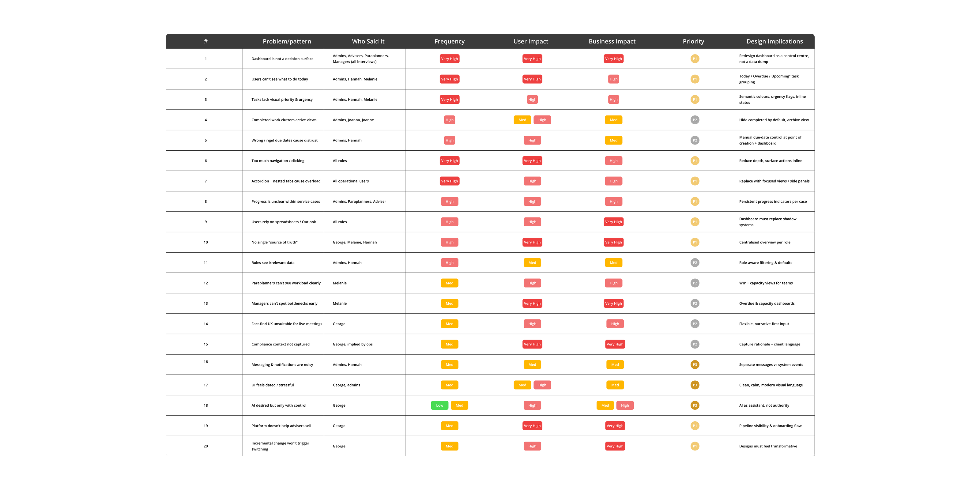The height and width of the screenshot is (490, 980).
Task: Click the User Impact column header
Action: [x=531, y=41]
